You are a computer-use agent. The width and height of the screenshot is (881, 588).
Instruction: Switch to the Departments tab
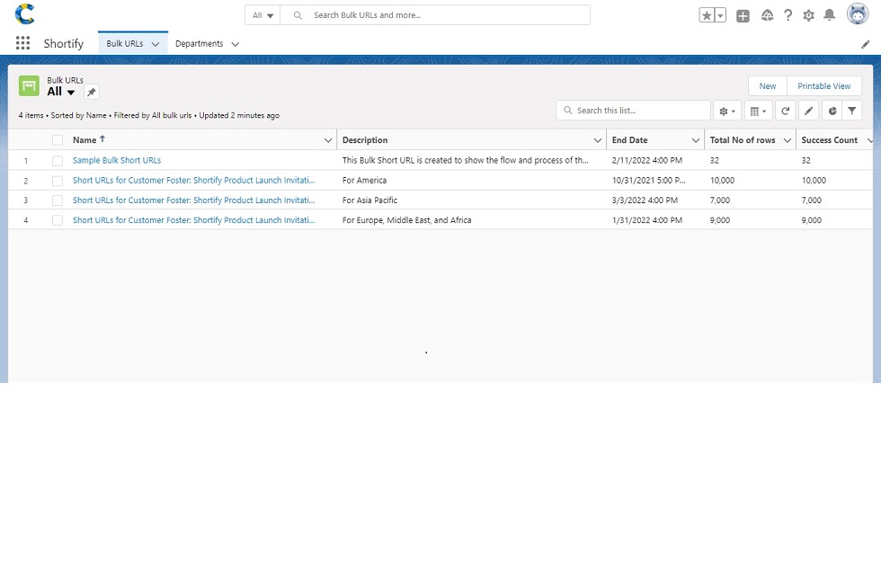click(x=199, y=43)
